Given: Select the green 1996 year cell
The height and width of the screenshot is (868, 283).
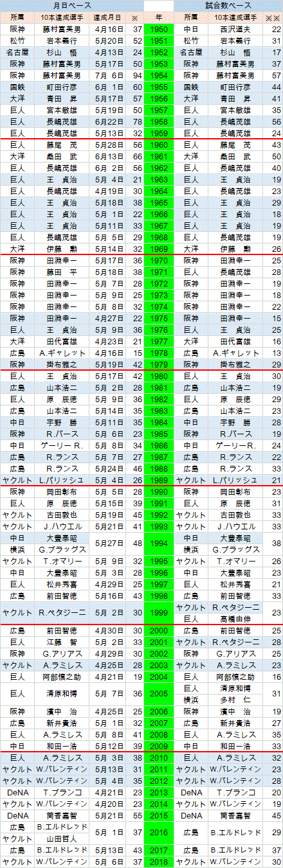Looking at the screenshot, I should (x=159, y=573).
